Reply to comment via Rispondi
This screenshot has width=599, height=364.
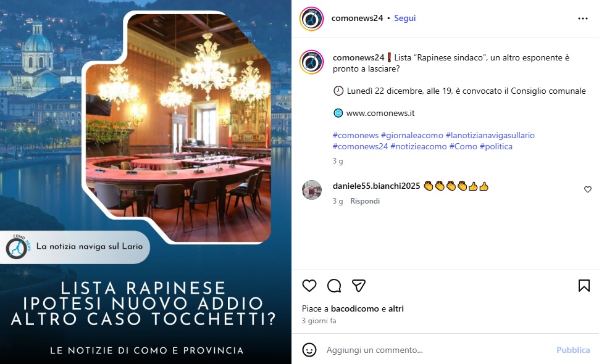point(365,201)
